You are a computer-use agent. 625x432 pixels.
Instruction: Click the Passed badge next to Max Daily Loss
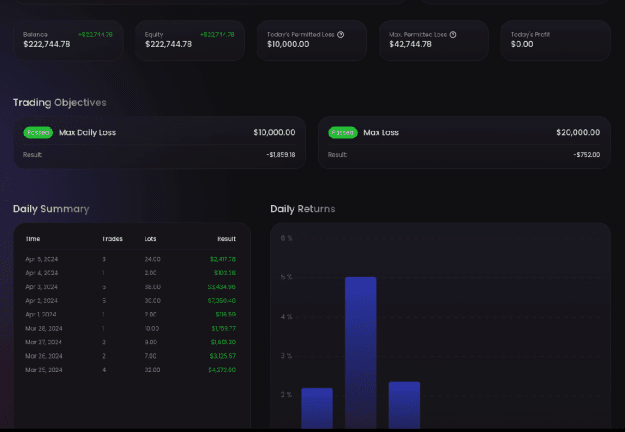coord(38,132)
